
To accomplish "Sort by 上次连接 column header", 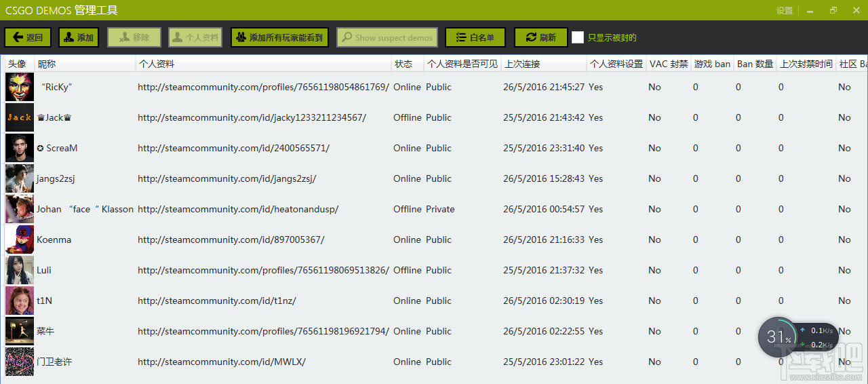I will point(544,64).
